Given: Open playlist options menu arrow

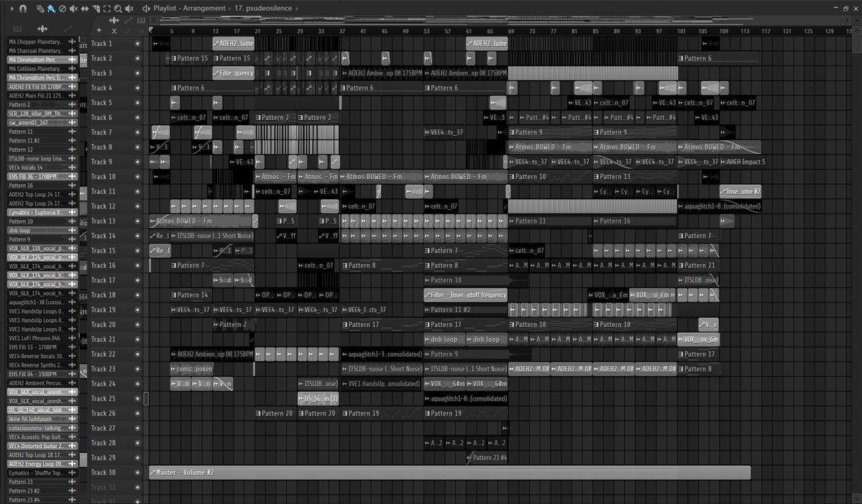Looking at the screenshot, I should click(x=12, y=8).
